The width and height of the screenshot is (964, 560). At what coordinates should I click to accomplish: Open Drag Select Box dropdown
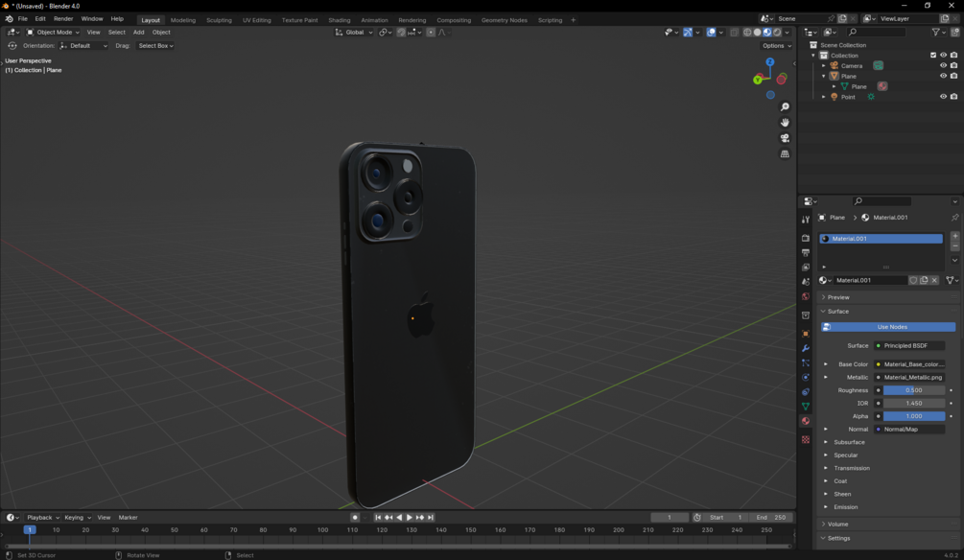155,45
